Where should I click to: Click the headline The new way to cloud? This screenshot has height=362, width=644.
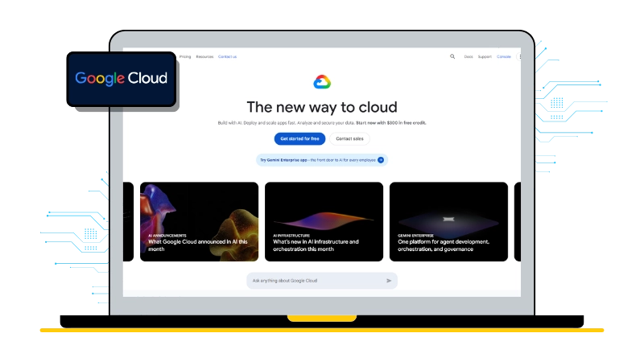pyautogui.click(x=322, y=107)
